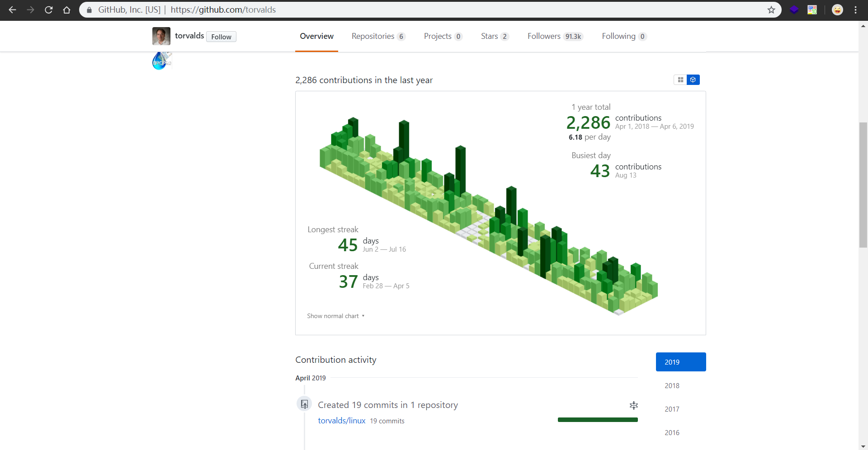Open the Repositories tab
The image size is (868, 450).
tap(378, 36)
